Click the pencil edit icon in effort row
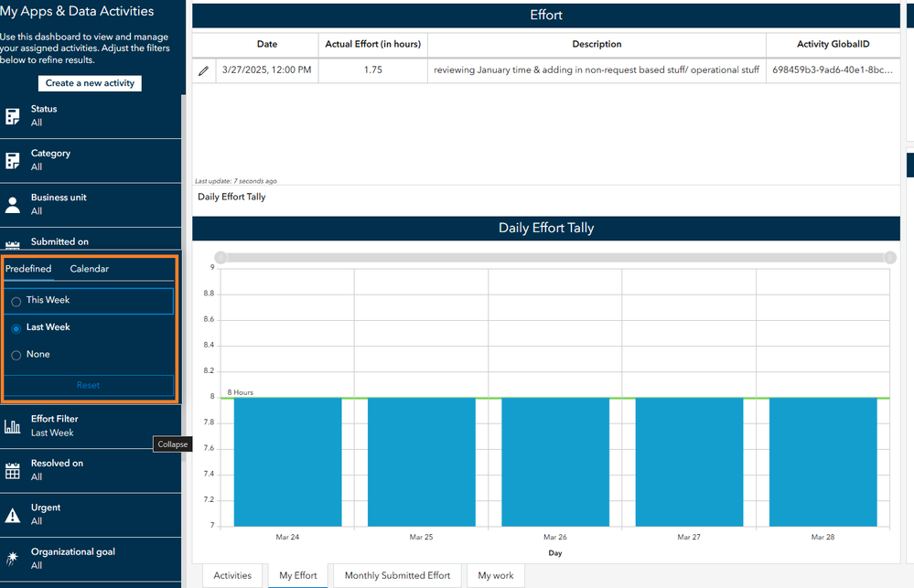This screenshot has height=588, width=914. coord(203,70)
